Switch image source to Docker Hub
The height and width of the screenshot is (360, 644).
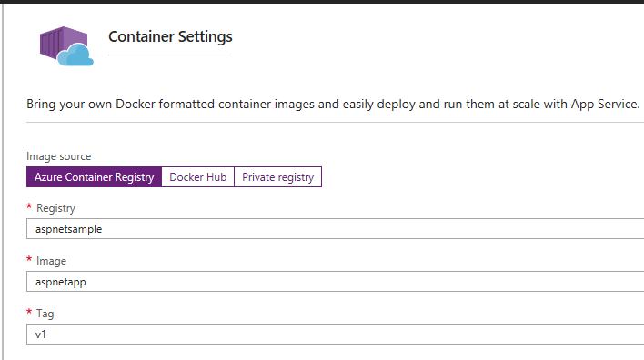tap(198, 177)
